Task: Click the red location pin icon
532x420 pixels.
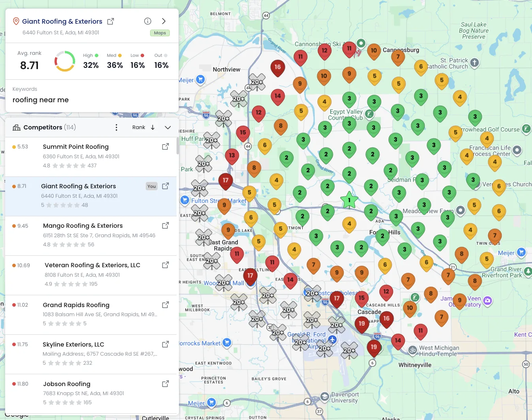Action: coord(16,21)
